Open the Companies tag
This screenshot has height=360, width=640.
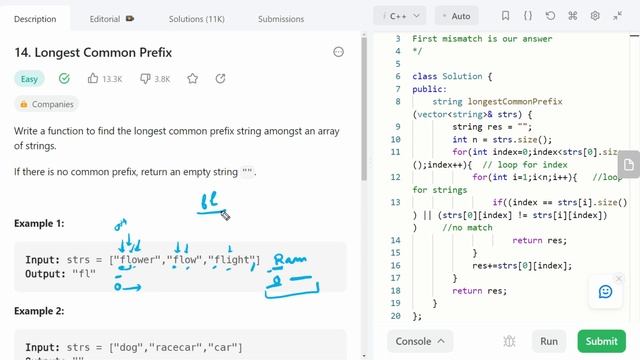[47, 104]
